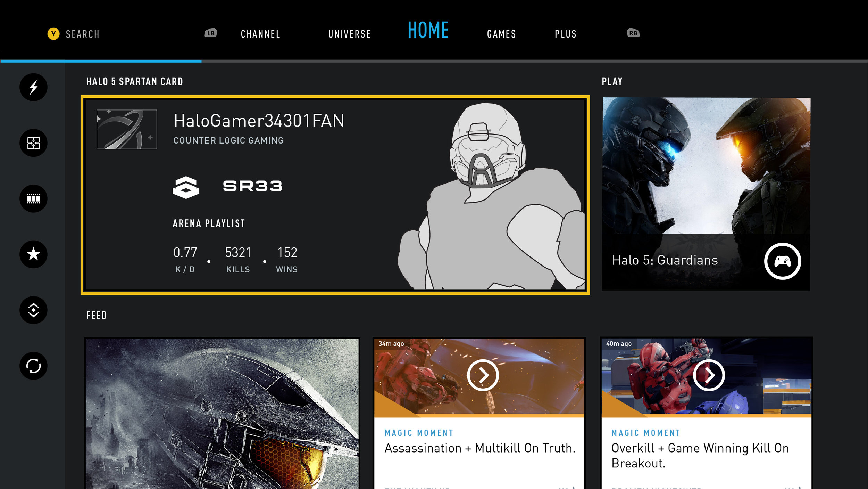Viewport: 868px width, 489px height.
Task: Click the LB bumper icon
Action: point(210,33)
